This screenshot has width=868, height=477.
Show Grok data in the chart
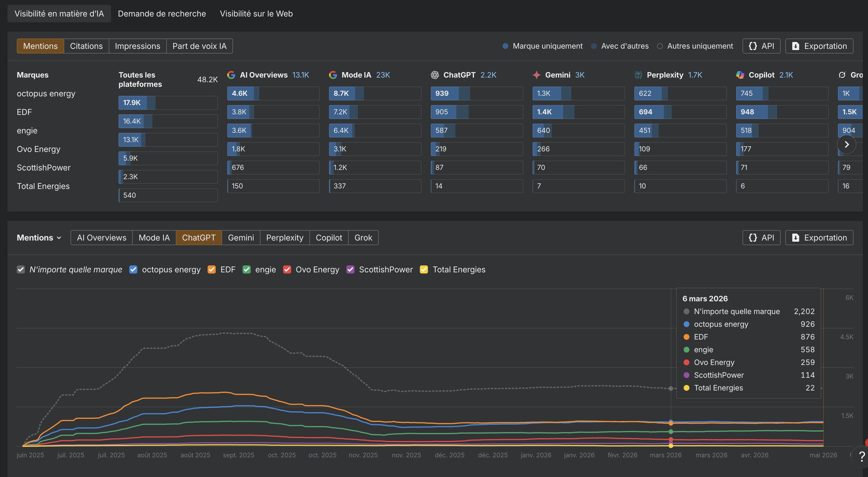pyautogui.click(x=363, y=238)
